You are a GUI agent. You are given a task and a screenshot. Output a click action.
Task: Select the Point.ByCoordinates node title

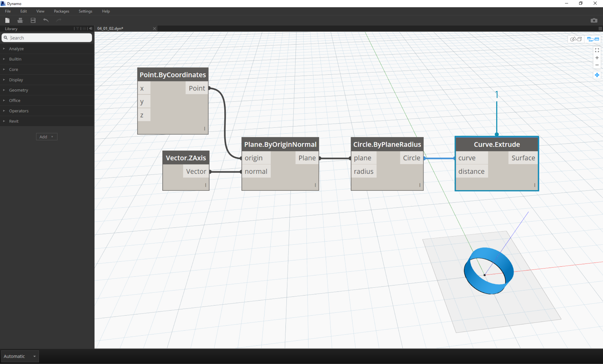pyautogui.click(x=173, y=74)
